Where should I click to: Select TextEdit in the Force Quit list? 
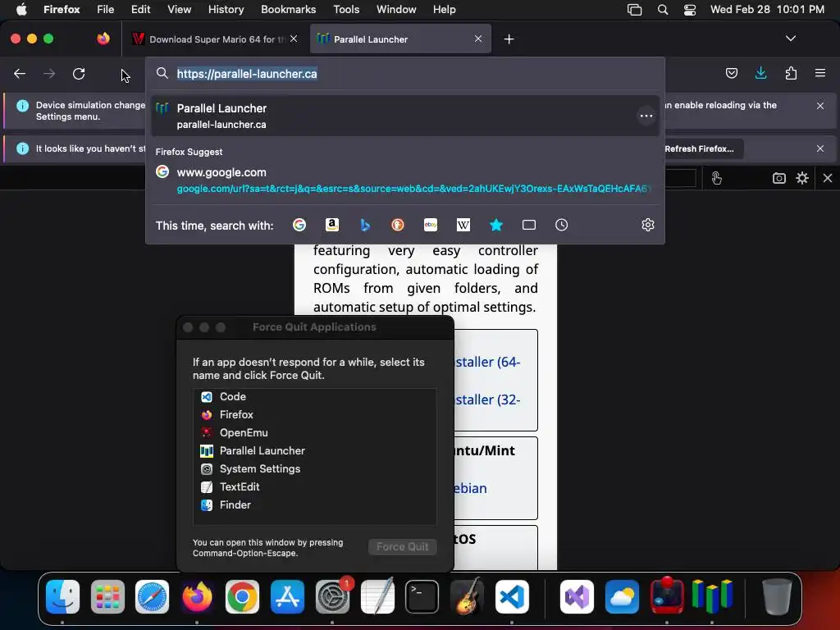314,487
